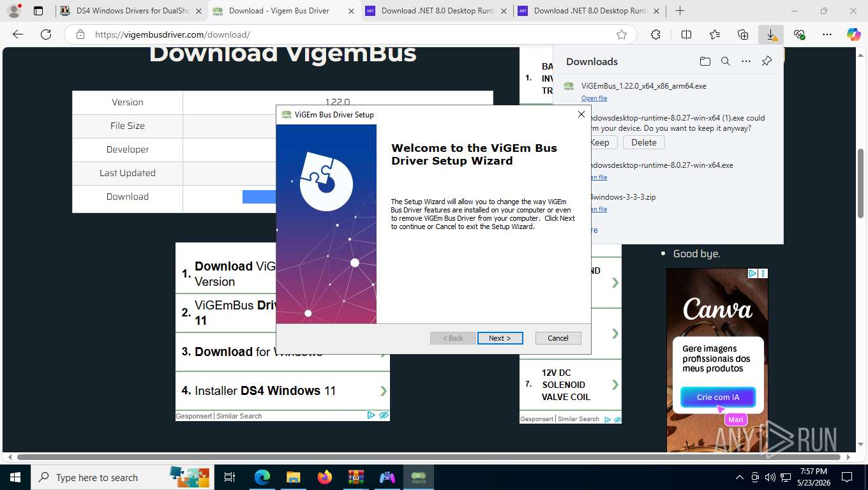
Task: Toggle the Downloads toolbar button
Action: click(x=771, y=34)
